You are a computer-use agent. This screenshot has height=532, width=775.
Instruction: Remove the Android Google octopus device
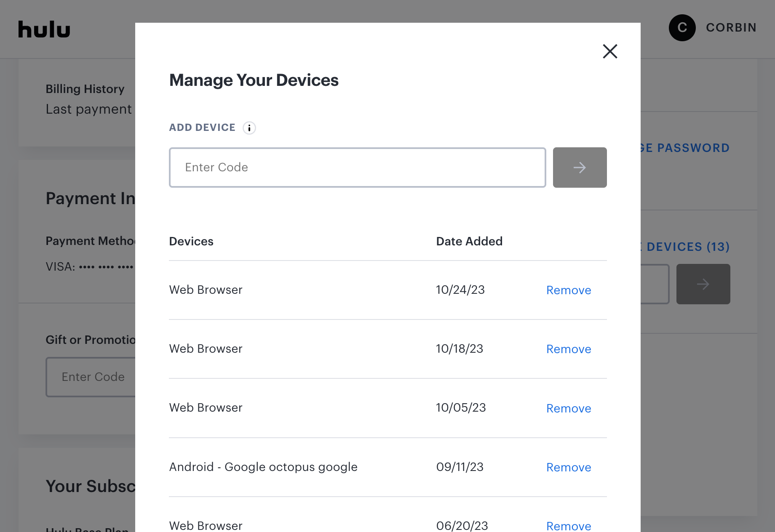(x=569, y=467)
